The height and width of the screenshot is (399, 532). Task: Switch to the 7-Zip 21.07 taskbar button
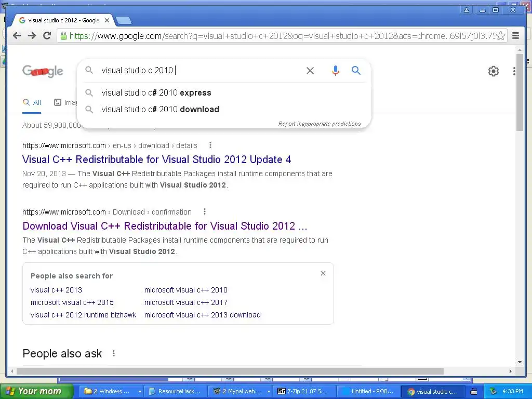(303, 391)
